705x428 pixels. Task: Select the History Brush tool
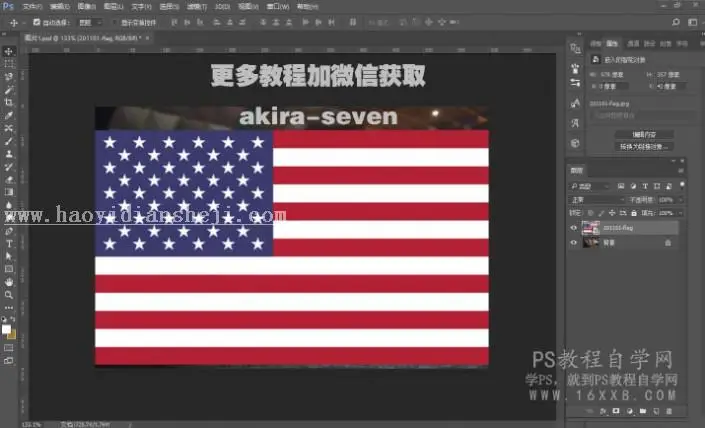pos(9,167)
